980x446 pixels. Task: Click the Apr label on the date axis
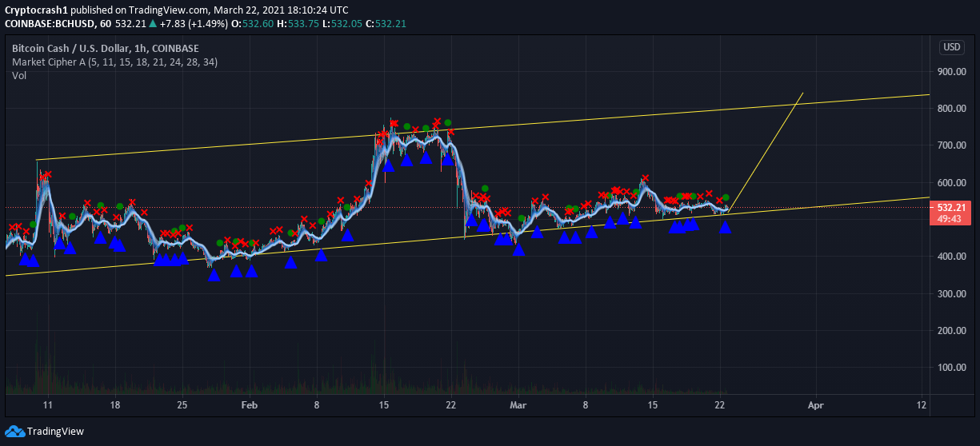click(815, 405)
